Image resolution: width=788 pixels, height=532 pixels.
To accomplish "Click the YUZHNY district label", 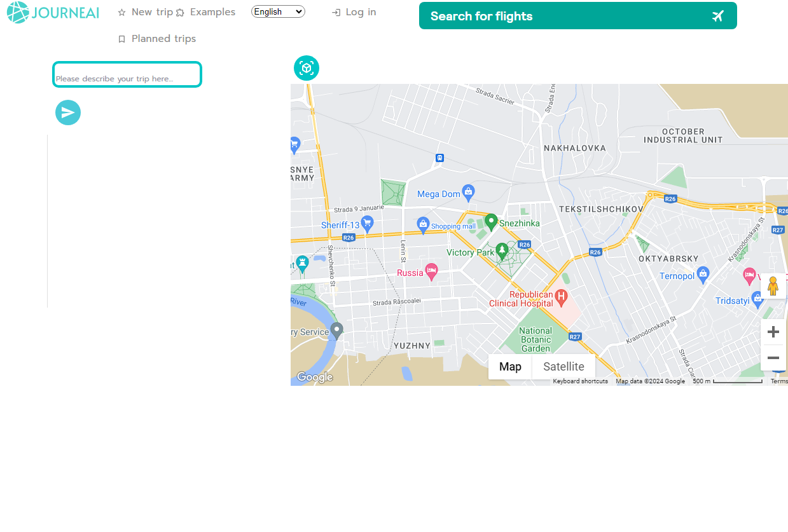I will tap(412, 346).
